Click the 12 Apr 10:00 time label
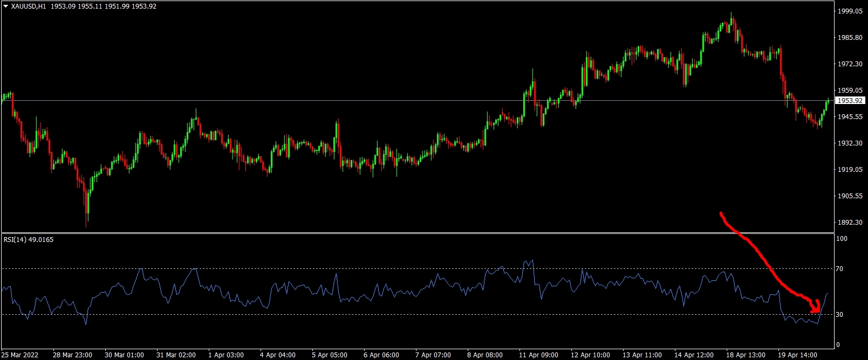Viewport: 868px width, 360px height. click(590, 355)
